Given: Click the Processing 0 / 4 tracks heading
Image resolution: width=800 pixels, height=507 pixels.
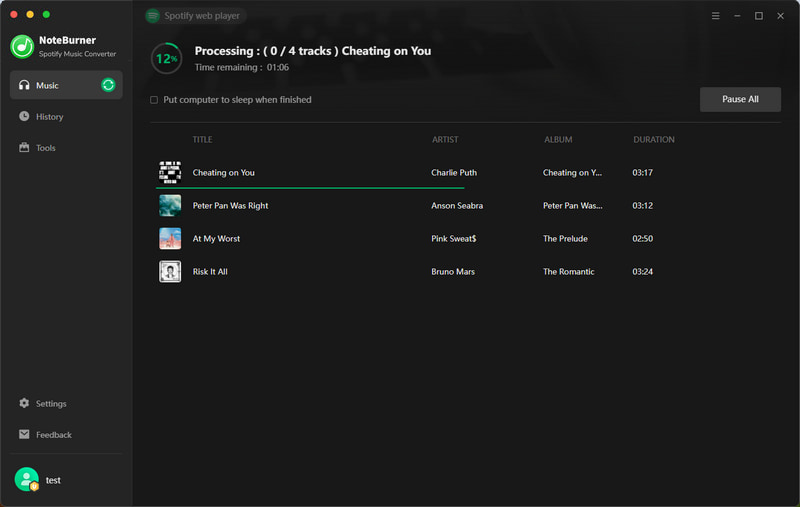Looking at the screenshot, I should point(312,51).
